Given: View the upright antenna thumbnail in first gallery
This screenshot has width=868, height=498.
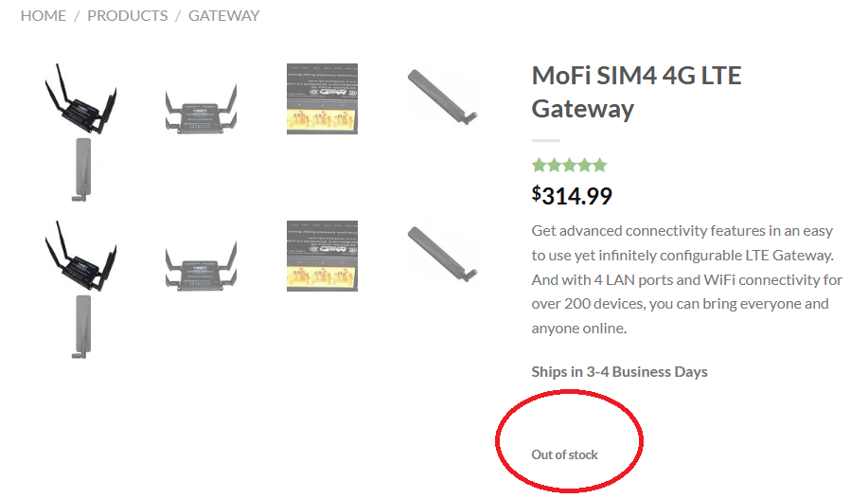Looking at the screenshot, I should click(x=80, y=169).
